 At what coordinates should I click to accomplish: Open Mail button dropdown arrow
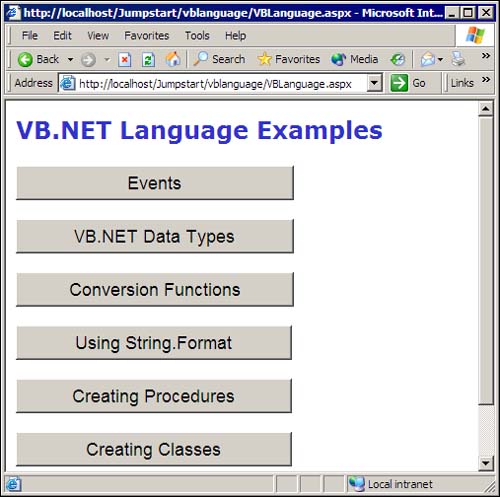coord(440,60)
